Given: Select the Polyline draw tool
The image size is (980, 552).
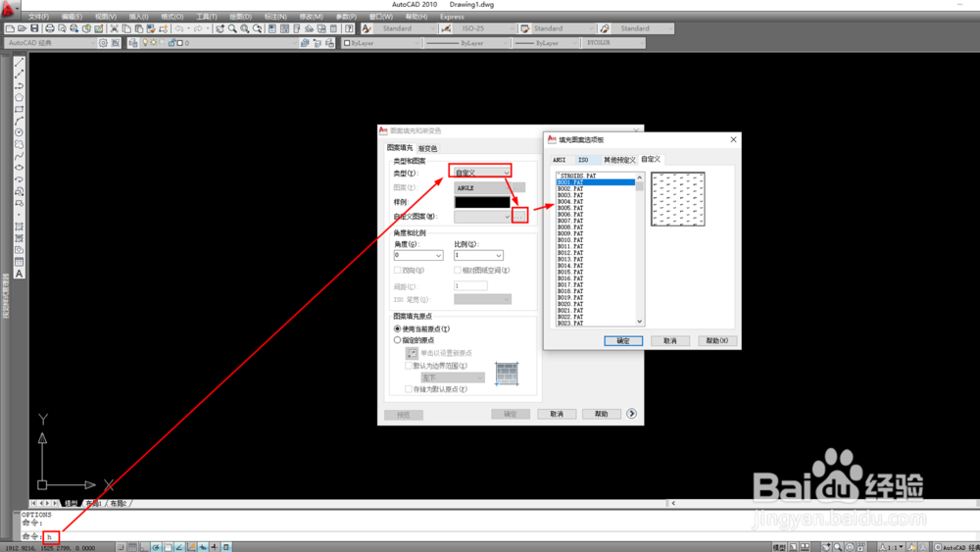Looking at the screenshot, I should [x=19, y=85].
